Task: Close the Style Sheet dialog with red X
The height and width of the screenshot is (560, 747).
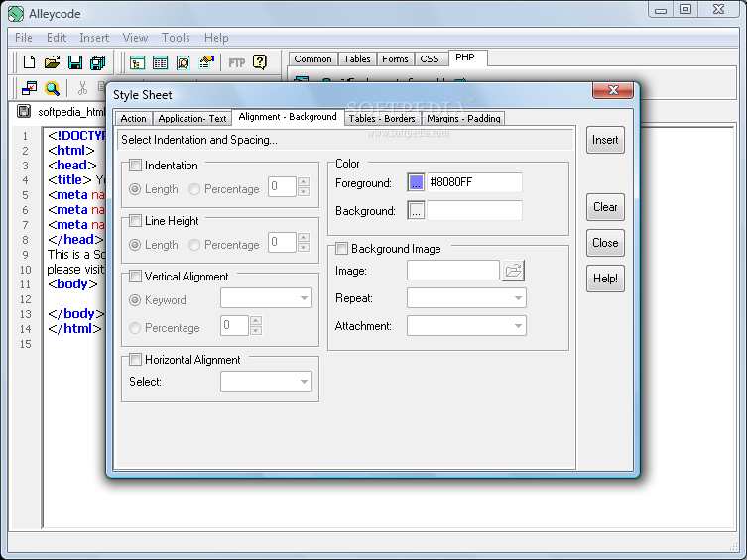Action: coord(613,90)
